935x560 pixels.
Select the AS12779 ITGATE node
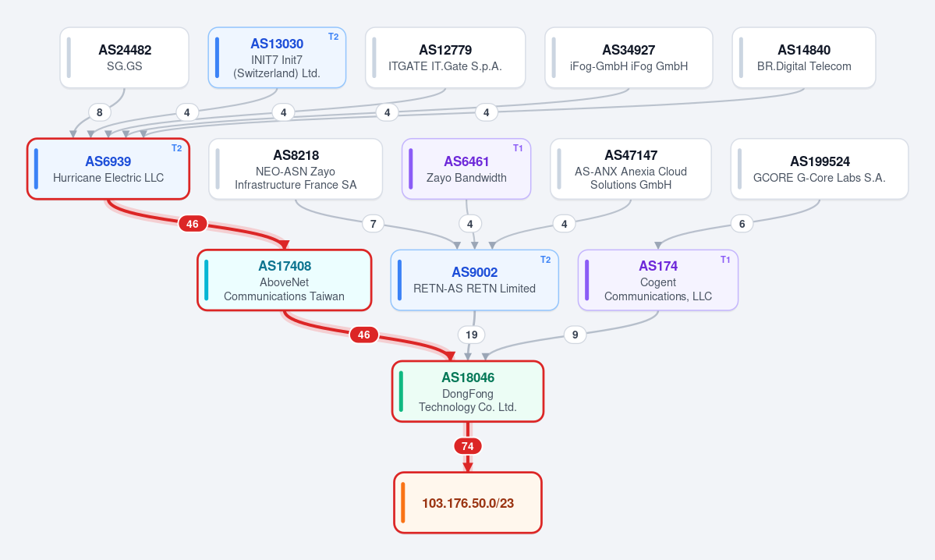click(444, 58)
